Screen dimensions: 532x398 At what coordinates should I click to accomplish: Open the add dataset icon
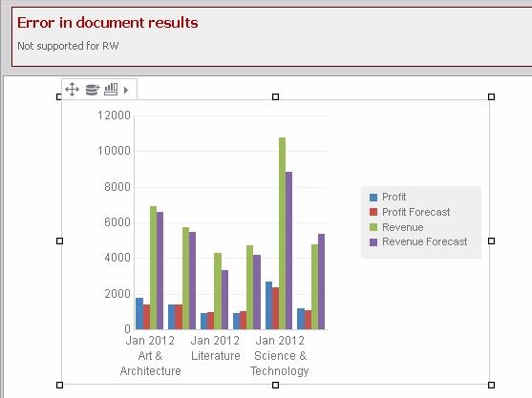92,90
